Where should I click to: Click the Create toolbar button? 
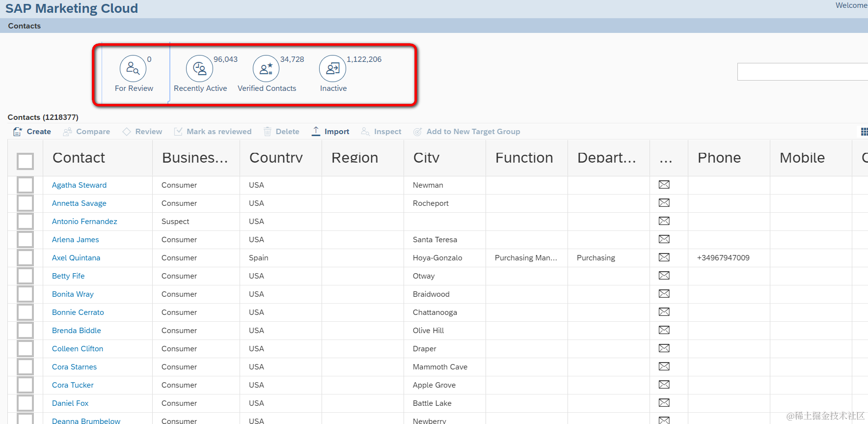(32, 132)
